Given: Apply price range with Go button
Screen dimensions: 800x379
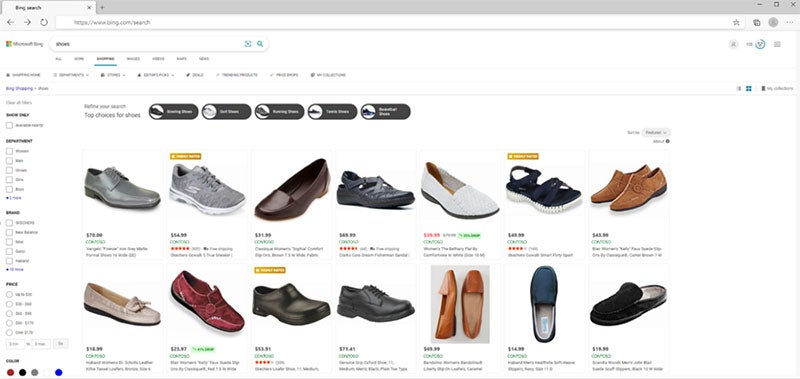Looking at the screenshot, I should tap(60, 344).
